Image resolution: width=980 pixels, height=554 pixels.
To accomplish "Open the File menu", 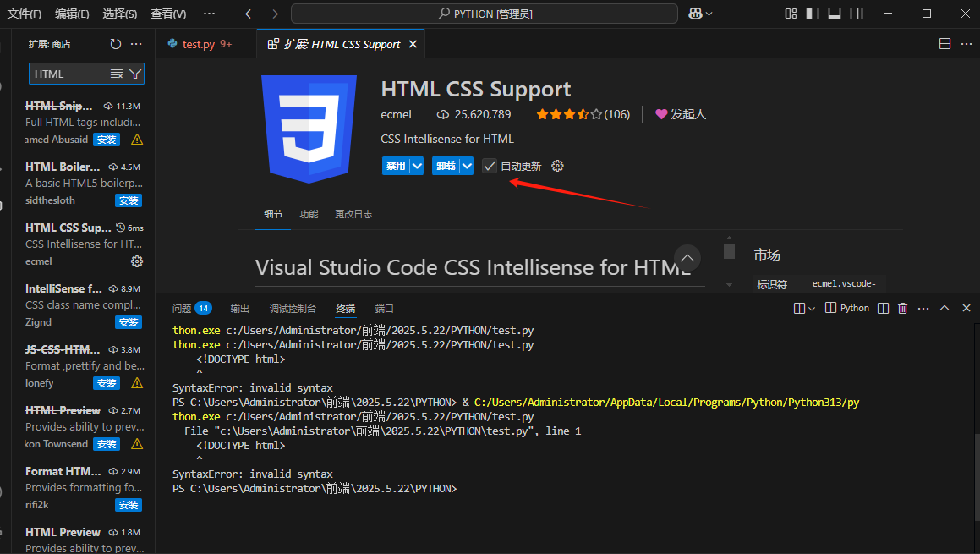I will pos(25,14).
